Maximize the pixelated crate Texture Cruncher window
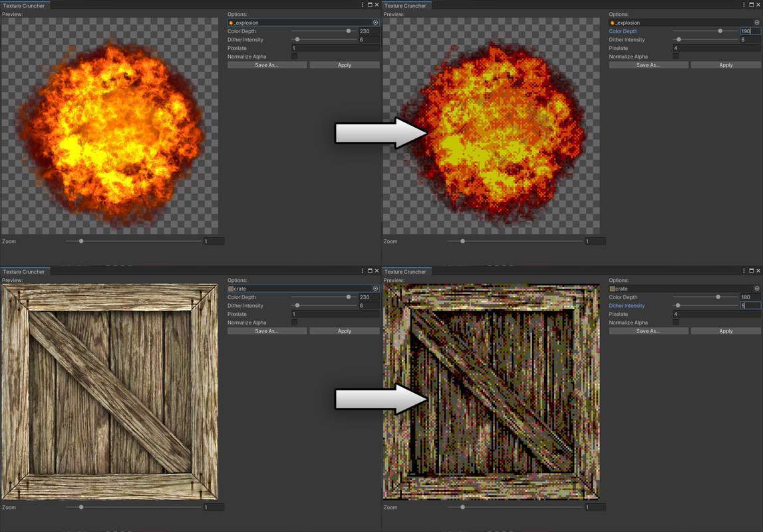Screen dimensions: 763x532 click(751, 271)
